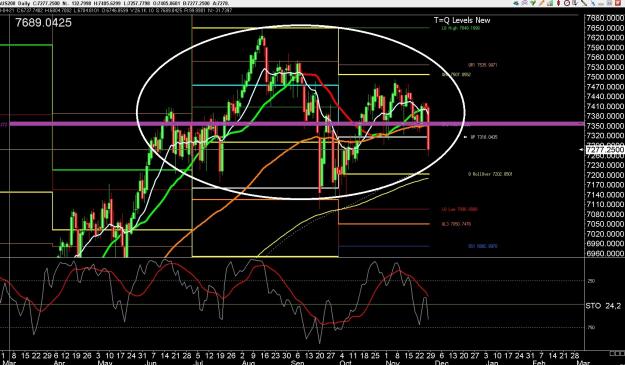Click the small gray dash toolbar icon

click(601, 4)
